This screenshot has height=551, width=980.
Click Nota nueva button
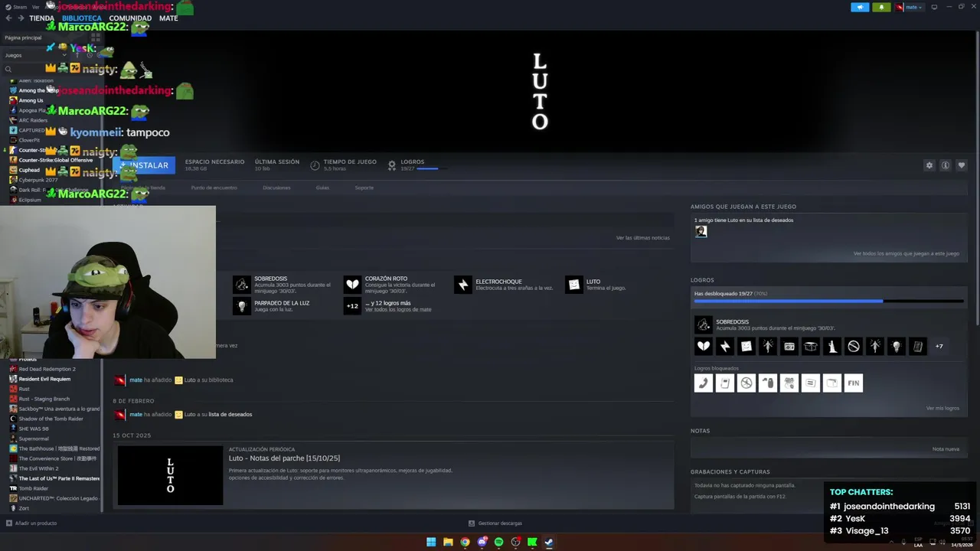pos(946,449)
